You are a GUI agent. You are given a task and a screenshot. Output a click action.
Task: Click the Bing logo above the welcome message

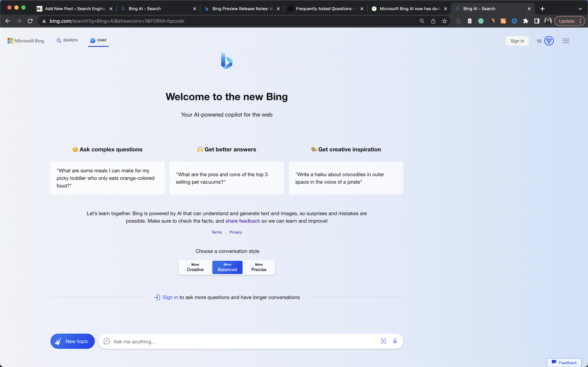[226, 60]
